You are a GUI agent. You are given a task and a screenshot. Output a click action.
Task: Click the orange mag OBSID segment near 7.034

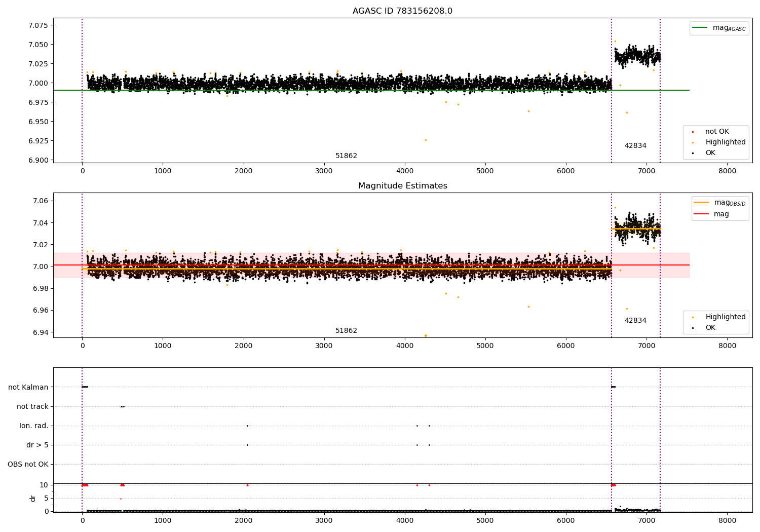(636, 229)
